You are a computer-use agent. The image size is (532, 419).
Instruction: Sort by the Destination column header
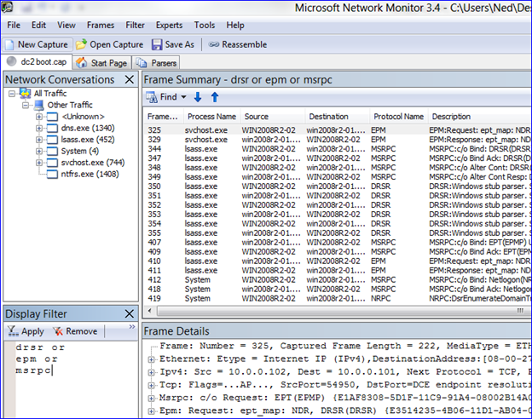tap(337, 117)
